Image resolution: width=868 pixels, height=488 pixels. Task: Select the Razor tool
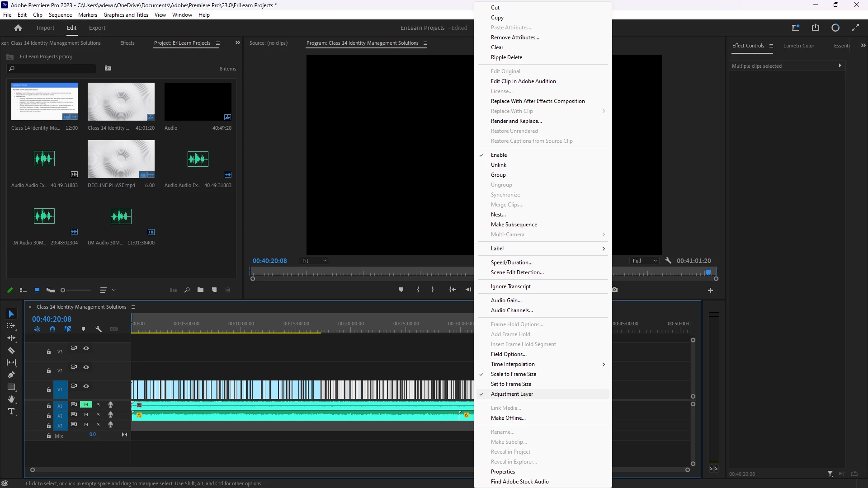(x=11, y=351)
